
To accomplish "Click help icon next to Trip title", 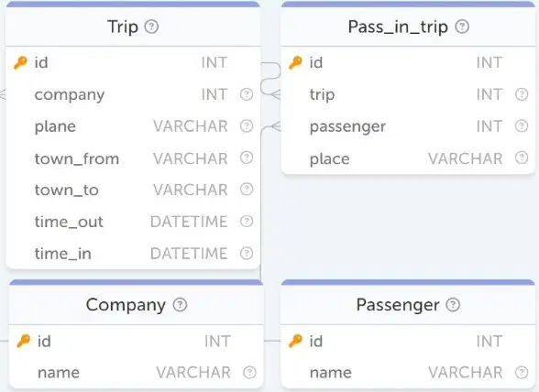I will click(x=151, y=27).
